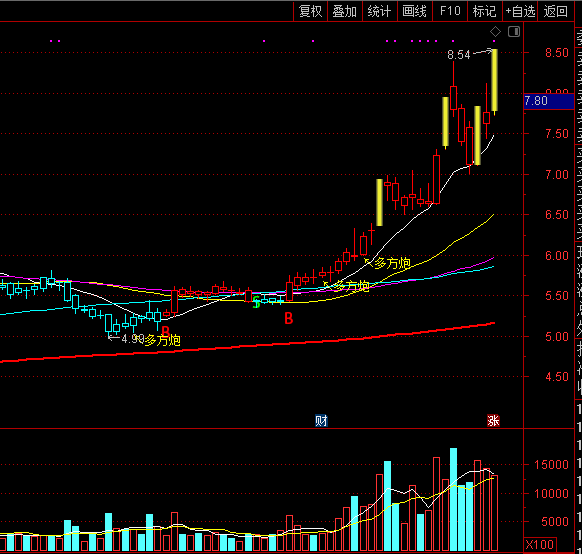Click the 5000 volume axis label
Screen dimensions: 582x554
(555, 522)
